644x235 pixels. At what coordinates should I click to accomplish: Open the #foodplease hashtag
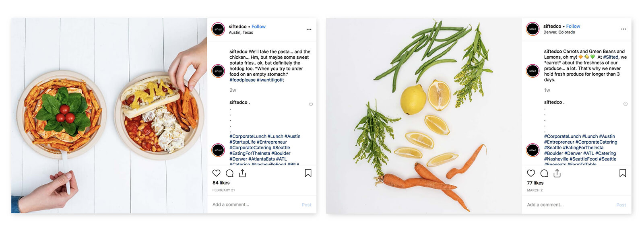click(242, 80)
